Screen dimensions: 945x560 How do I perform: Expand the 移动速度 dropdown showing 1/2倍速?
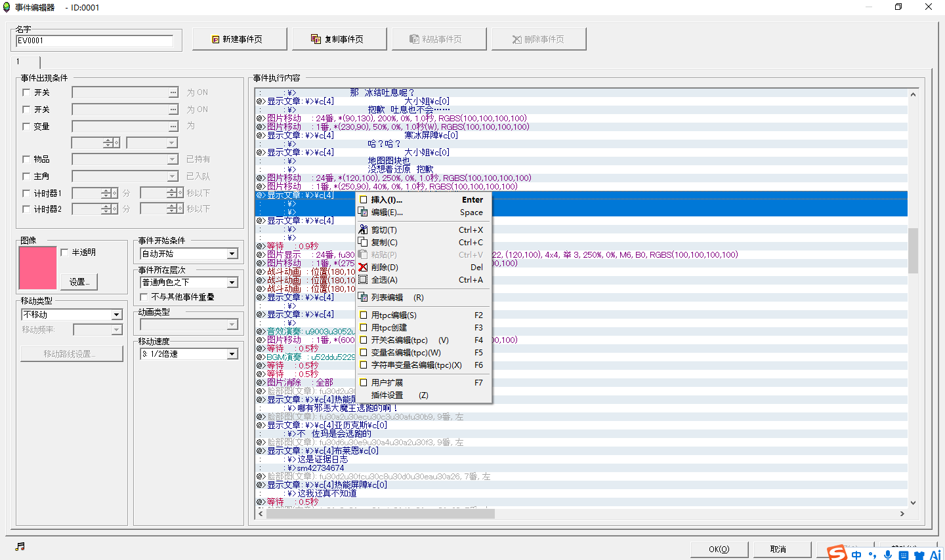[x=189, y=354]
